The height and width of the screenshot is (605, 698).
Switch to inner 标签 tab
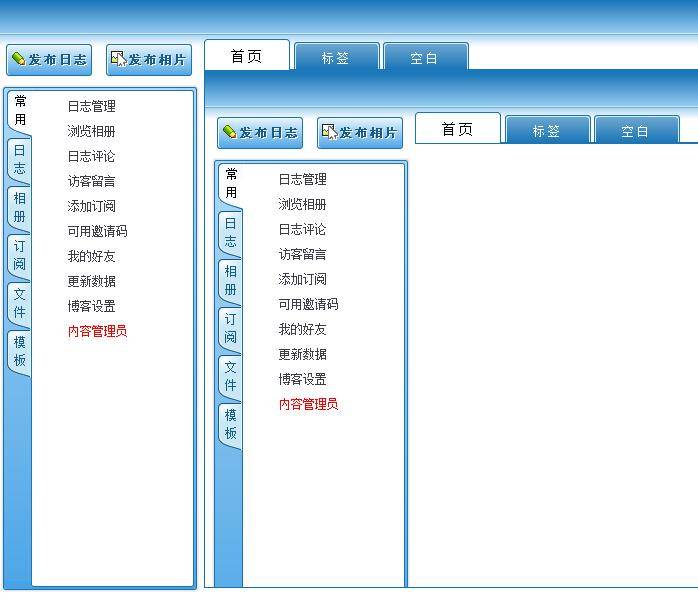546,131
